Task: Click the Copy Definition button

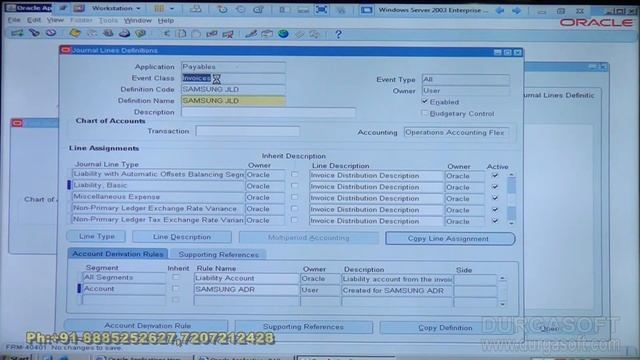Action: click(x=445, y=327)
